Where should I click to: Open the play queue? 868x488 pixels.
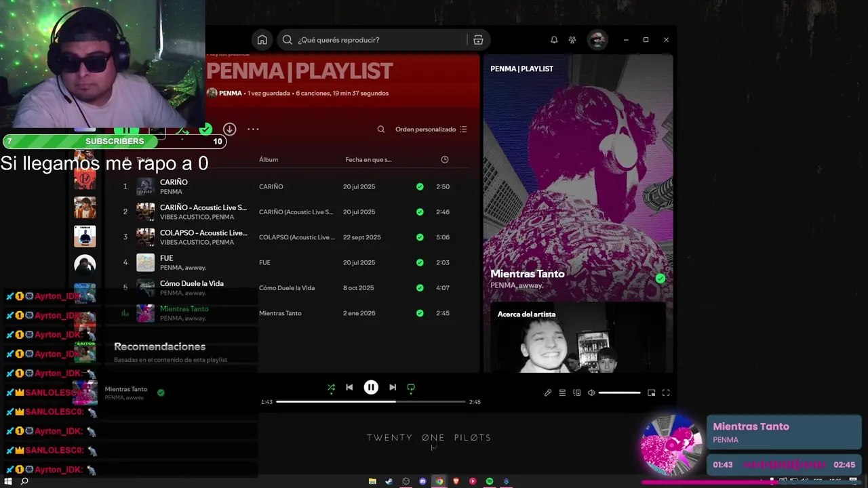562,392
